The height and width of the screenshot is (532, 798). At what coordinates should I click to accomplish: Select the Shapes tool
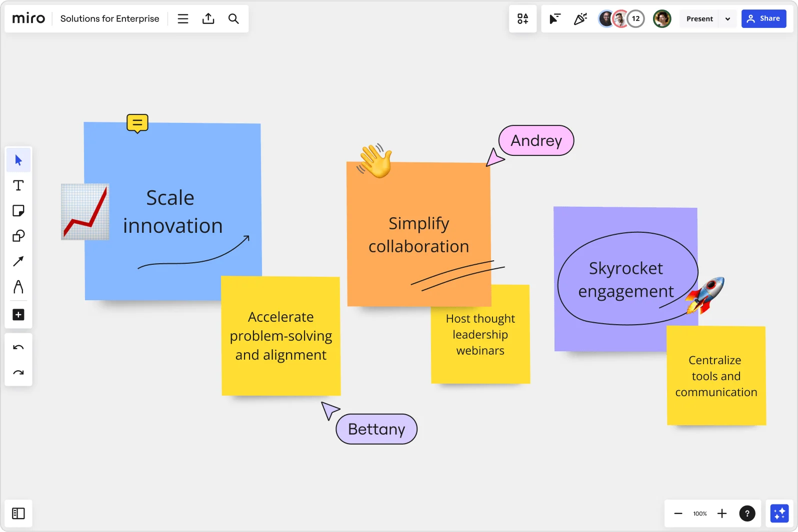(x=18, y=236)
